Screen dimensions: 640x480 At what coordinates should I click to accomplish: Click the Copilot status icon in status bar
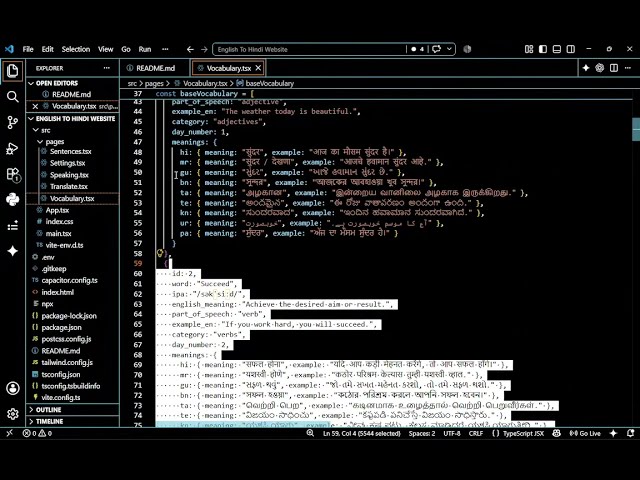tap(556, 433)
